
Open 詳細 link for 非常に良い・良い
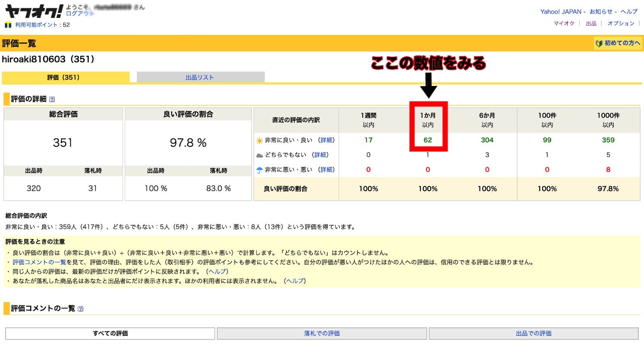click(326, 140)
